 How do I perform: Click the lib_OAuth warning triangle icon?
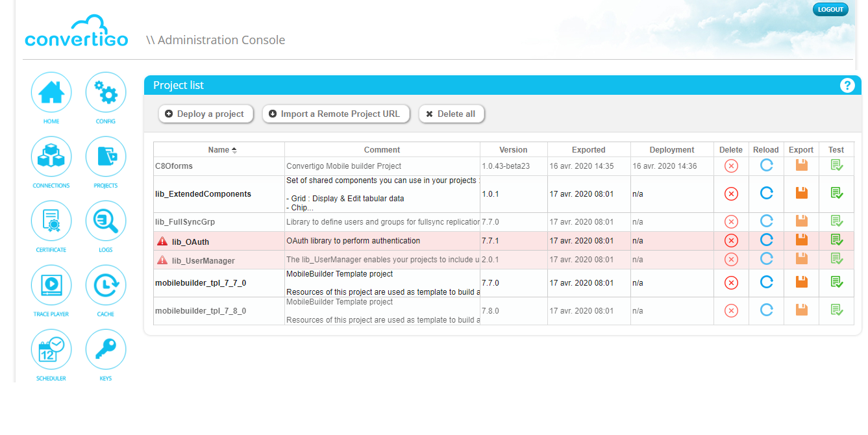tap(162, 241)
